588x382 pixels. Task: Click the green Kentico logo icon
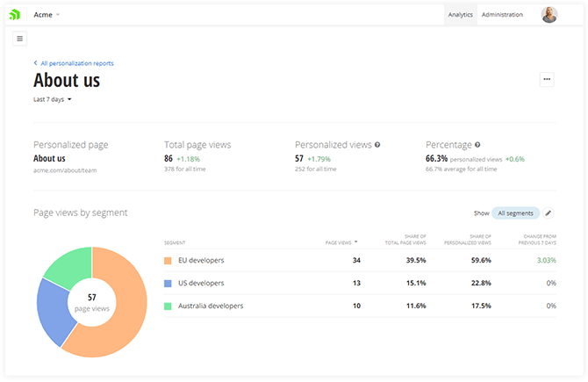(x=14, y=15)
